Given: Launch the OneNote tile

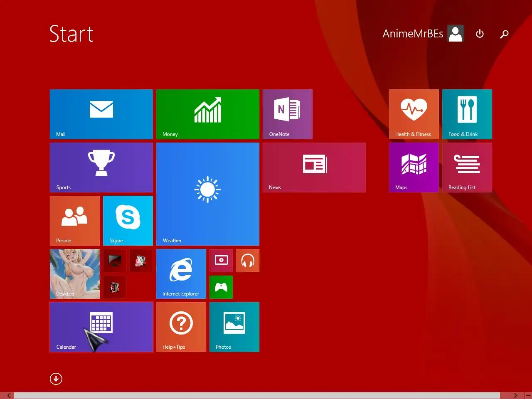Looking at the screenshot, I should [x=288, y=114].
